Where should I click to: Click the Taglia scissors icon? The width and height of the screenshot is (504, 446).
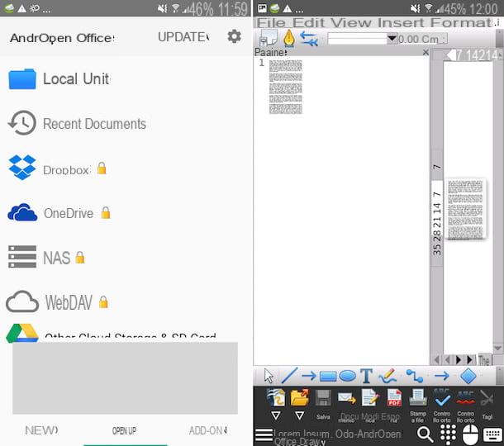click(x=487, y=398)
